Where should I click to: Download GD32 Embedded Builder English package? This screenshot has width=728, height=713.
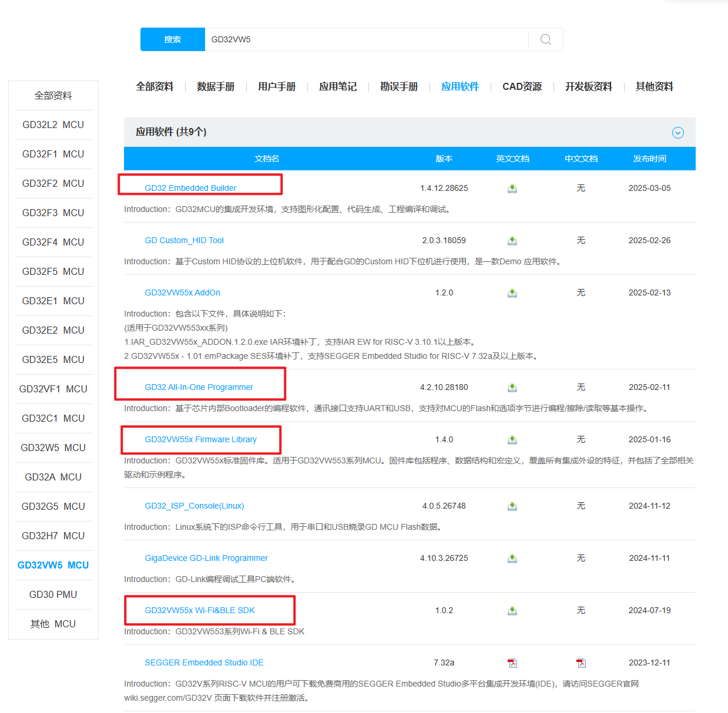512,189
